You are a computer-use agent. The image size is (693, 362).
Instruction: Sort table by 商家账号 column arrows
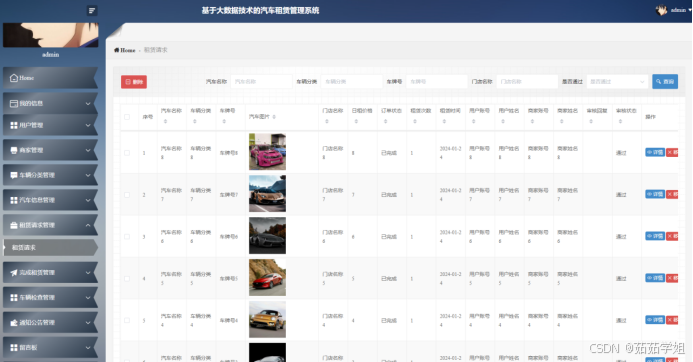[x=532, y=121]
